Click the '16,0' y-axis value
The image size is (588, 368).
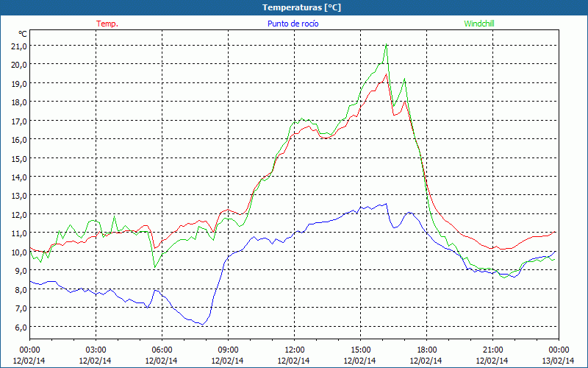19,140
